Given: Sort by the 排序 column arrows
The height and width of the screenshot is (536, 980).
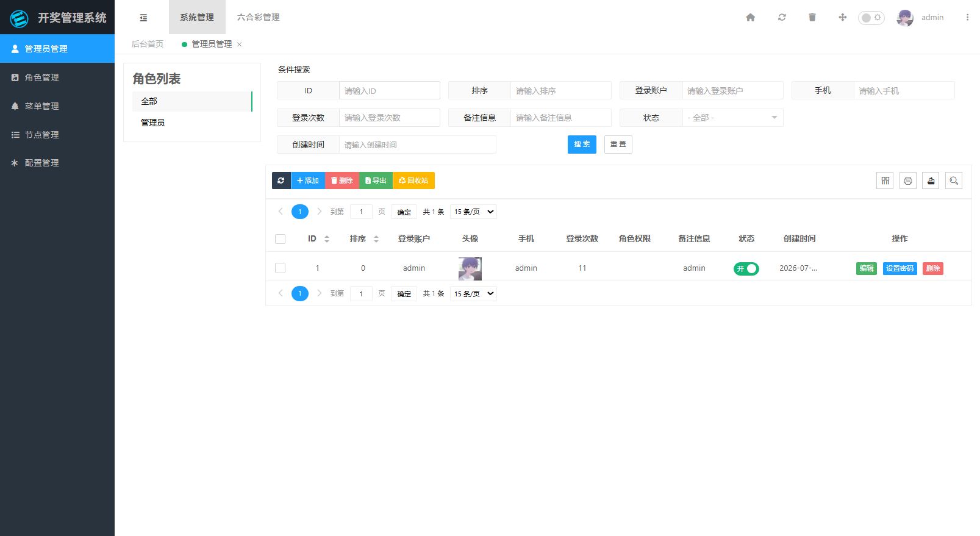Looking at the screenshot, I should coord(376,239).
